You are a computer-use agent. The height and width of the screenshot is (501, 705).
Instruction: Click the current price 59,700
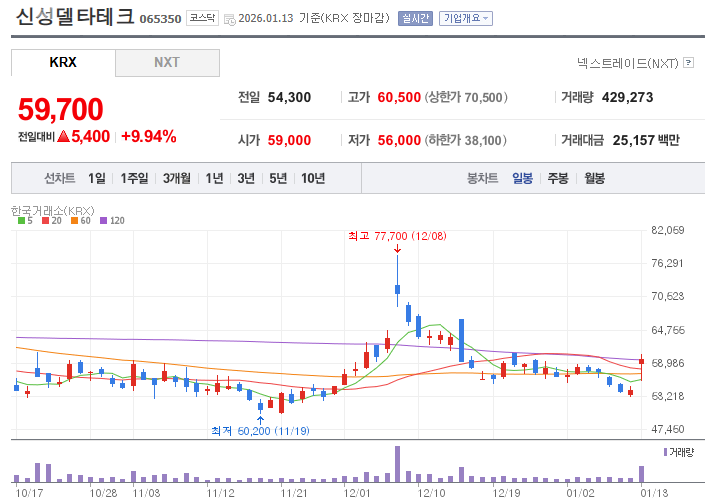point(61,110)
